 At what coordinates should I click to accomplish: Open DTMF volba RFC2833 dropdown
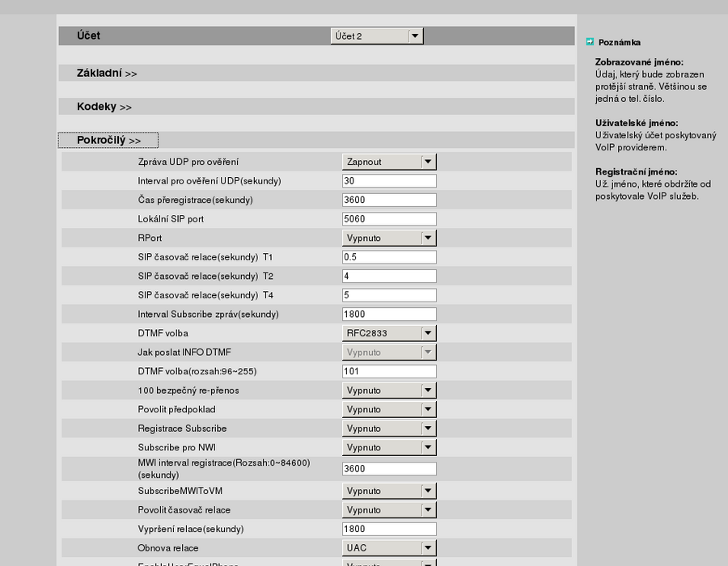pyautogui.click(x=389, y=333)
